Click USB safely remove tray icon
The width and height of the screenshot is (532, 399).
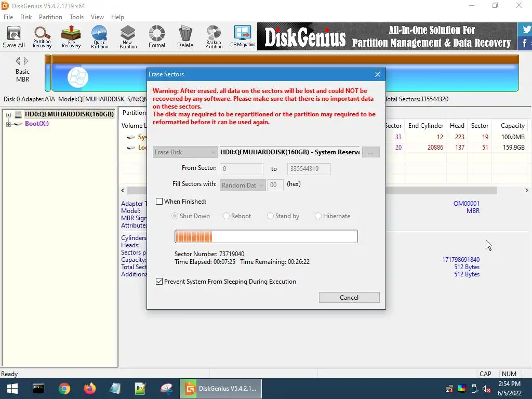474,389
